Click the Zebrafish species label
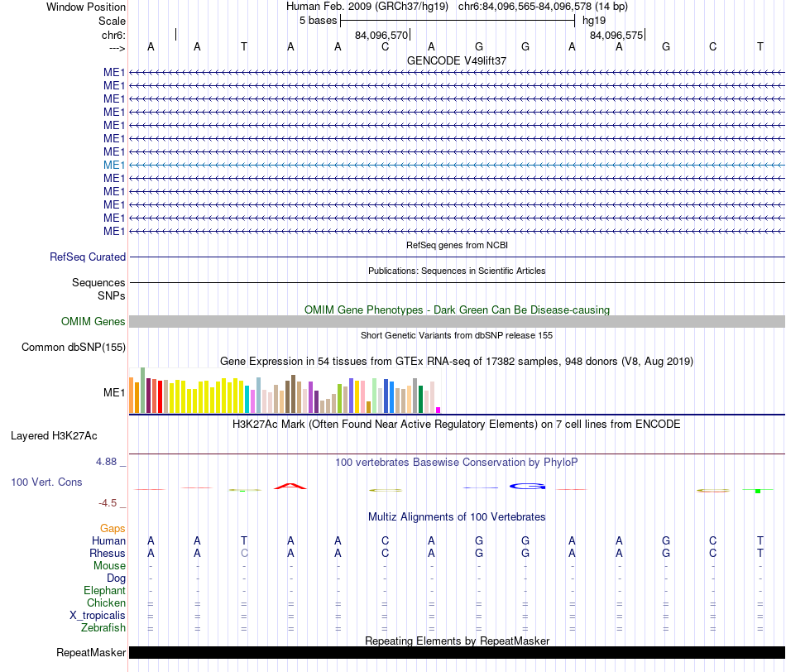Image resolution: width=786 pixels, height=672 pixels. point(103,628)
